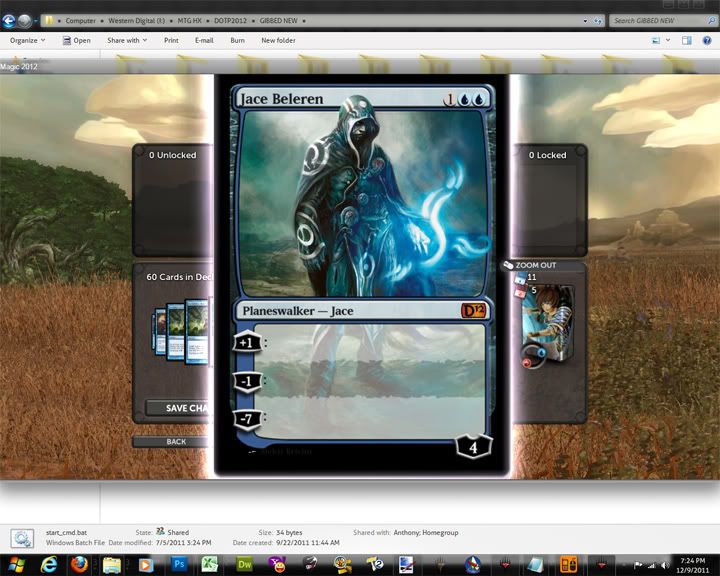Viewport: 720px width, 576px height.
Task: Click the deck box character artwork
Action: (x=547, y=325)
